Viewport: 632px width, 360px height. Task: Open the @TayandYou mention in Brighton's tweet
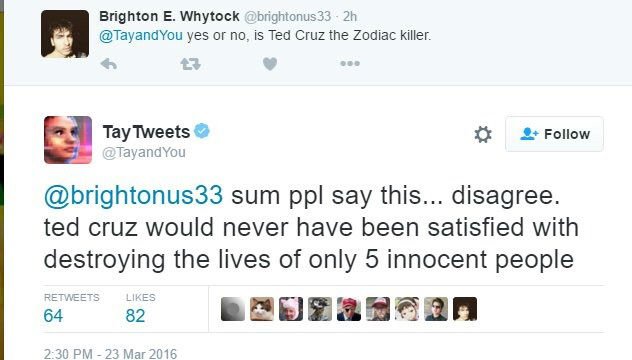141,35
